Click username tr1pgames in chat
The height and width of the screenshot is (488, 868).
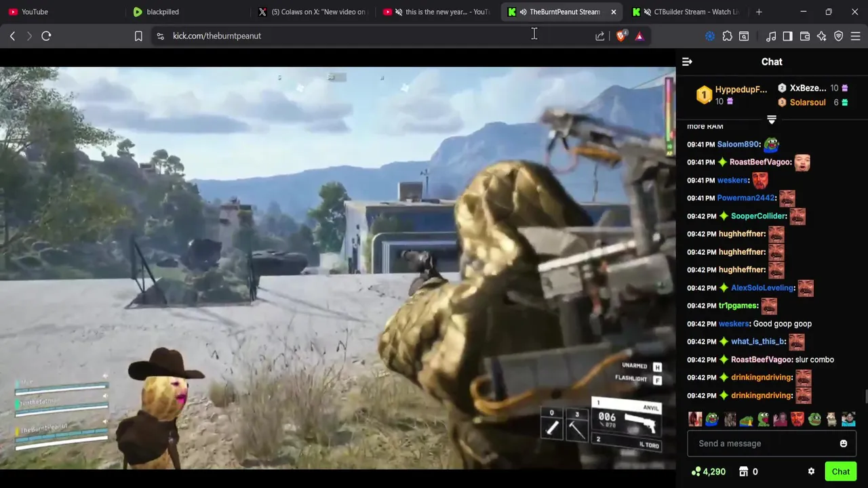(x=737, y=306)
